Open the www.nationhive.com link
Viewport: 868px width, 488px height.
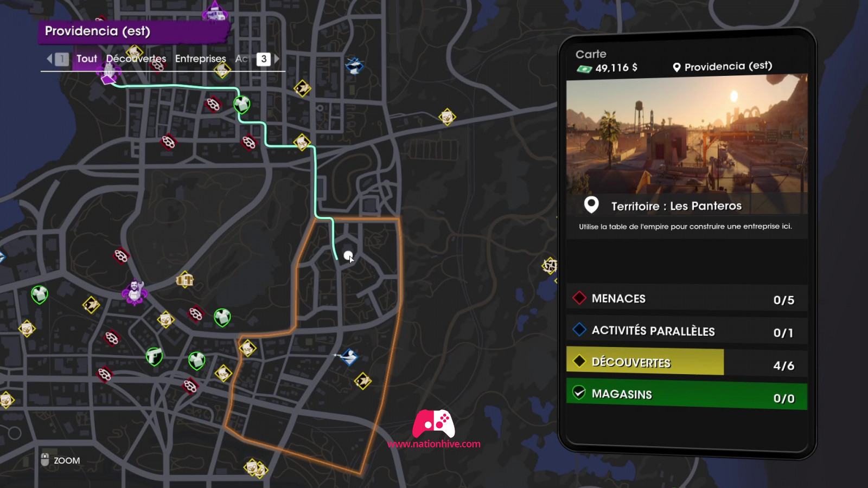point(434,444)
